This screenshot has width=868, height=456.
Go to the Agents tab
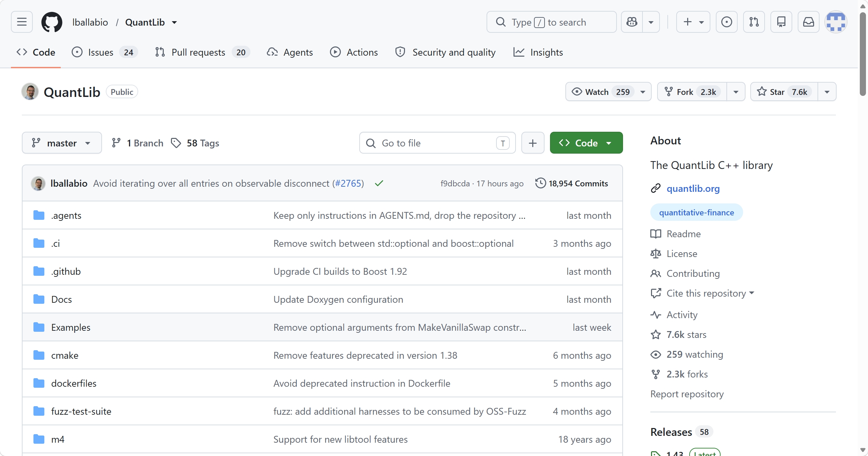tap(290, 52)
